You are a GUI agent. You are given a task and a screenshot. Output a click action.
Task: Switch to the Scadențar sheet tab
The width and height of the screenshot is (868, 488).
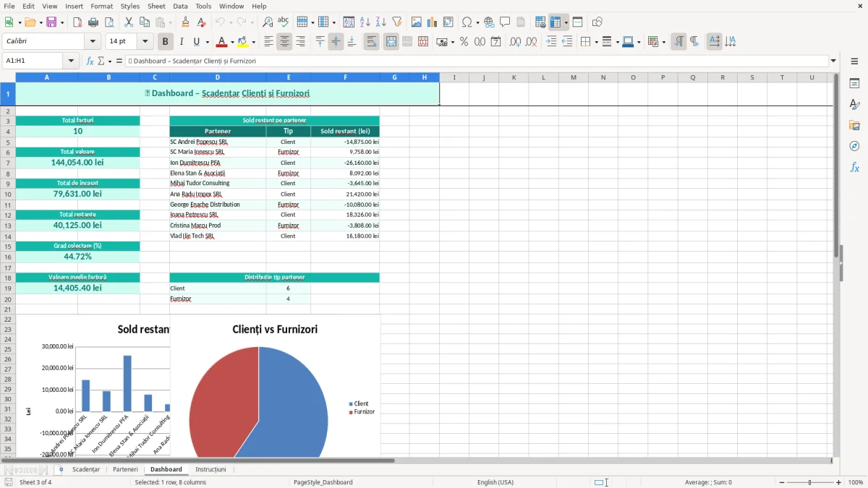tap(86, 469)
